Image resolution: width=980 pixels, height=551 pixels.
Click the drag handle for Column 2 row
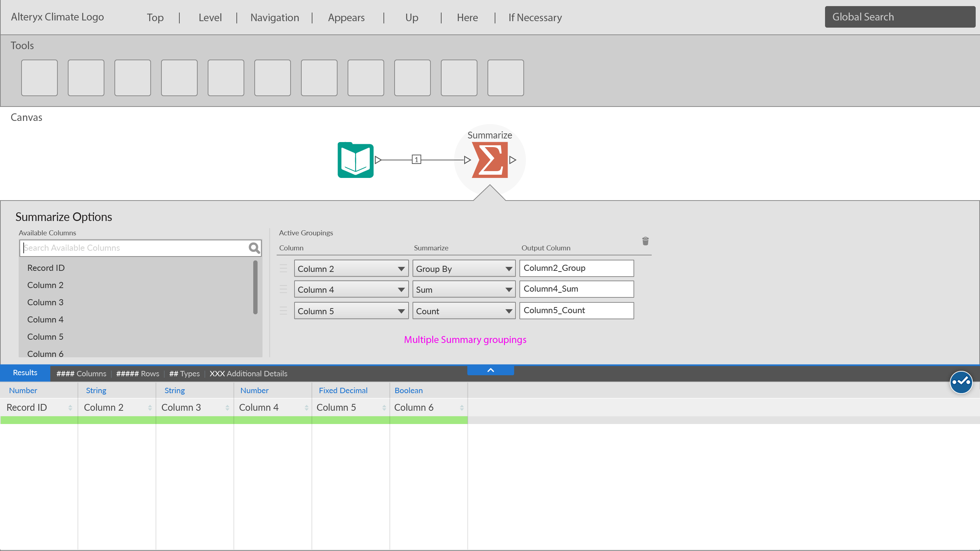point(283,269)
